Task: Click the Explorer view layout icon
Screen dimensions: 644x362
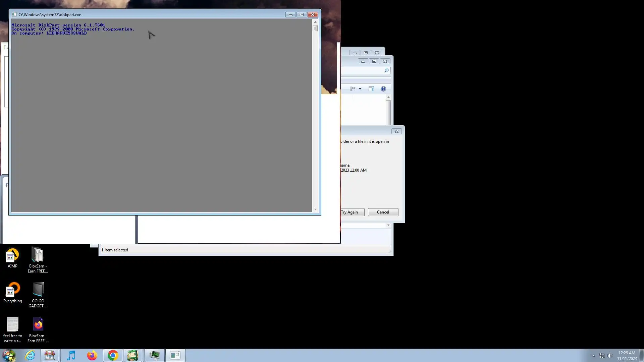Action: [x=353, y=89]
